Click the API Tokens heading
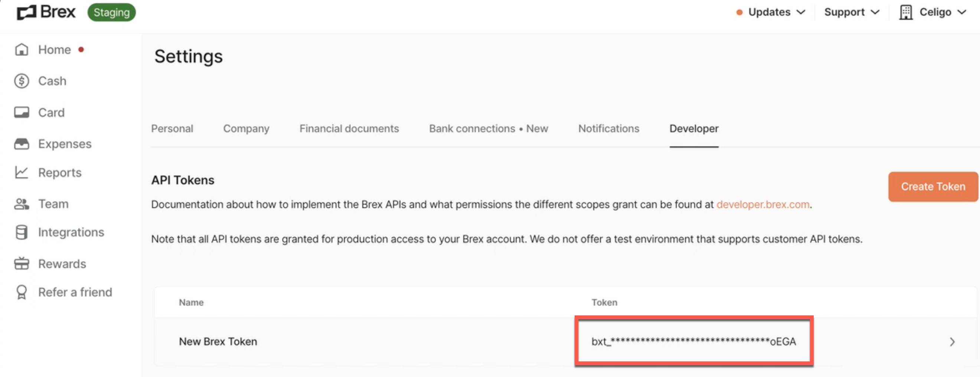Image resolution: width=980 pixels, height=377 pixels. [x=183, y=180]
